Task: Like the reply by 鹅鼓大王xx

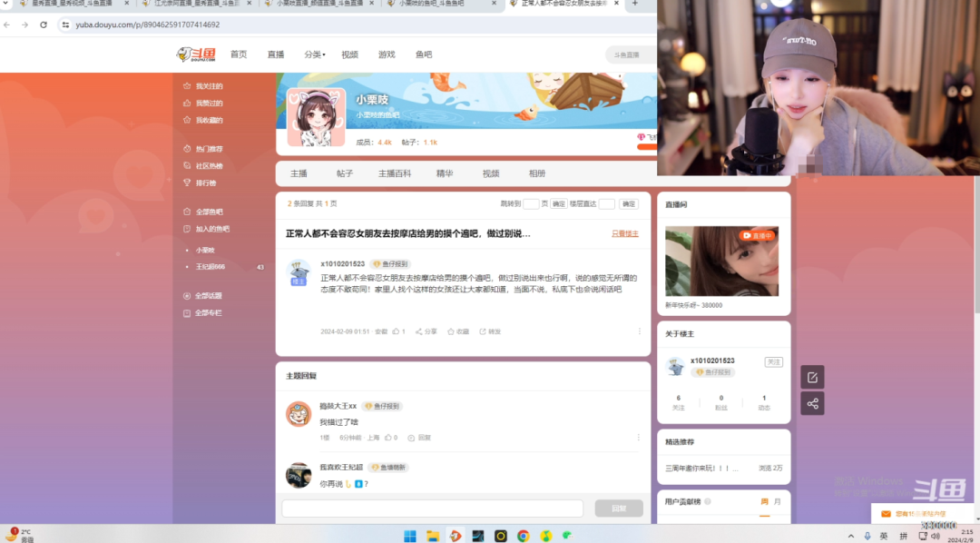Action: pyautogui.click(x=391, y=438)
